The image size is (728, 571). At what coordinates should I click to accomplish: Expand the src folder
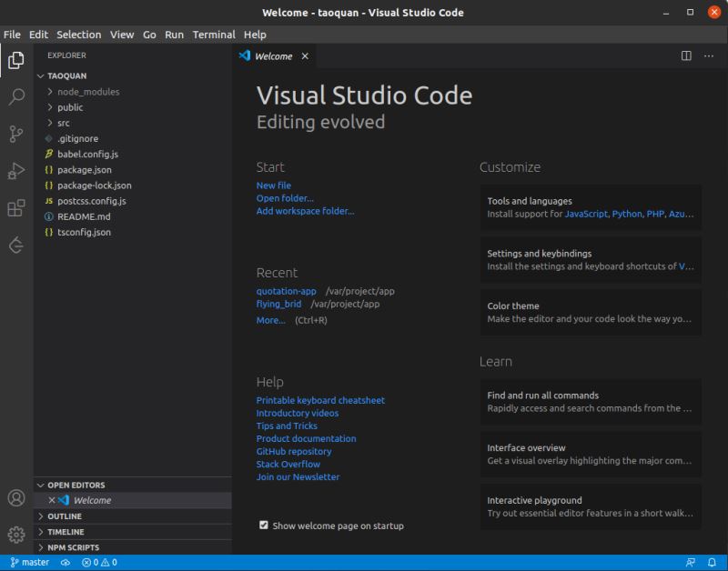click(64, 123)
